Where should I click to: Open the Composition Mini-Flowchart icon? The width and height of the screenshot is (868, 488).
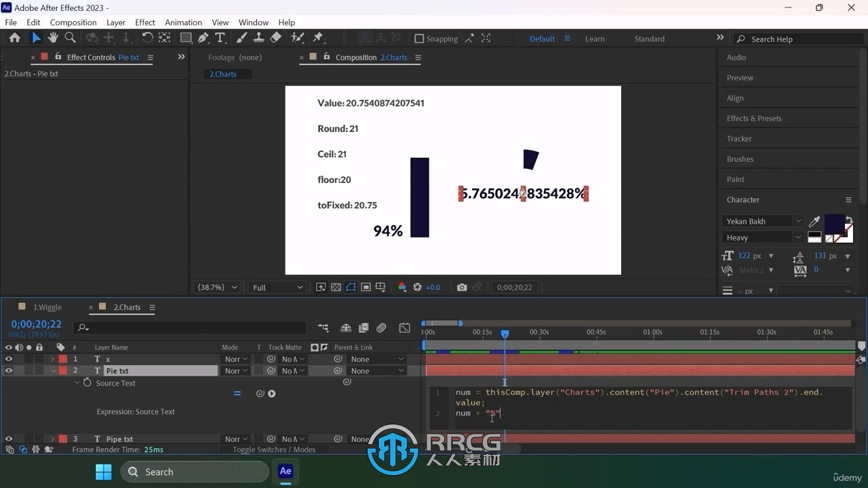323,328
